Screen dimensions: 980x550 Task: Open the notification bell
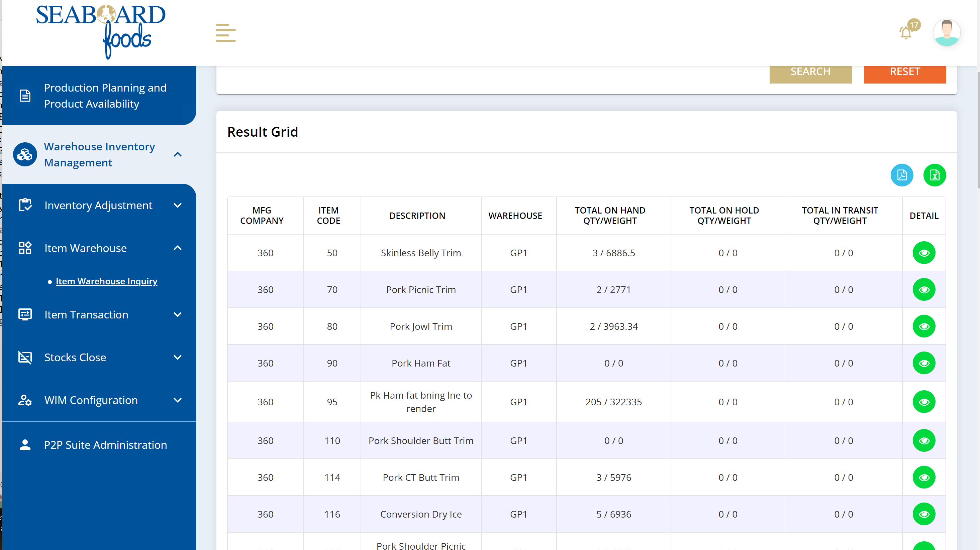tap(906, 33)
